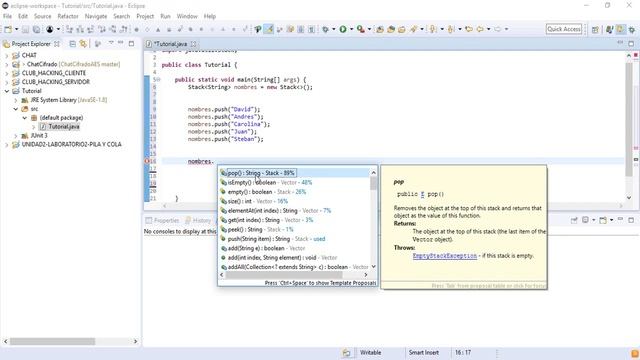Open the External Tools dropdown arrow

(369, 29)
